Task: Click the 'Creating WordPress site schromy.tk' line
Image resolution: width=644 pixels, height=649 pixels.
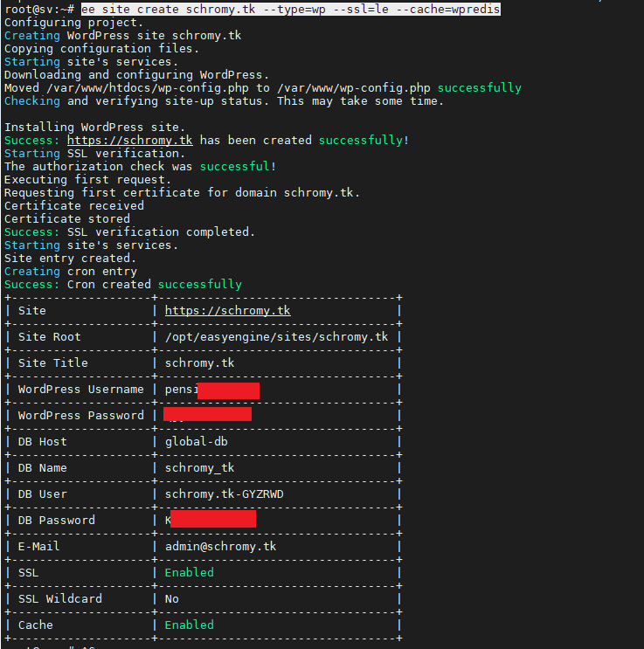Action: [x=122, y=36]
